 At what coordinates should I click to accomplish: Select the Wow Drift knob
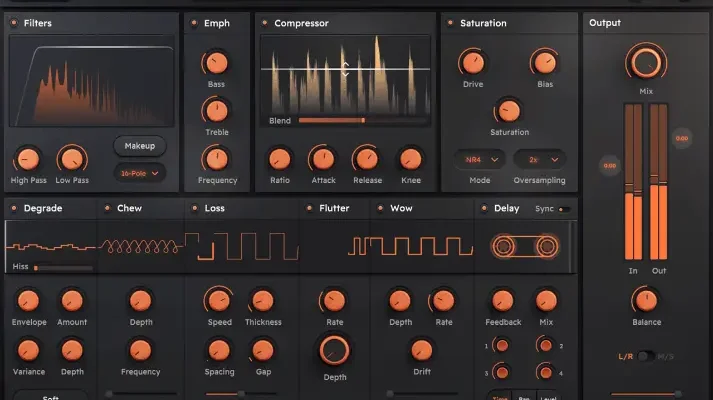[x=421, y=349]
